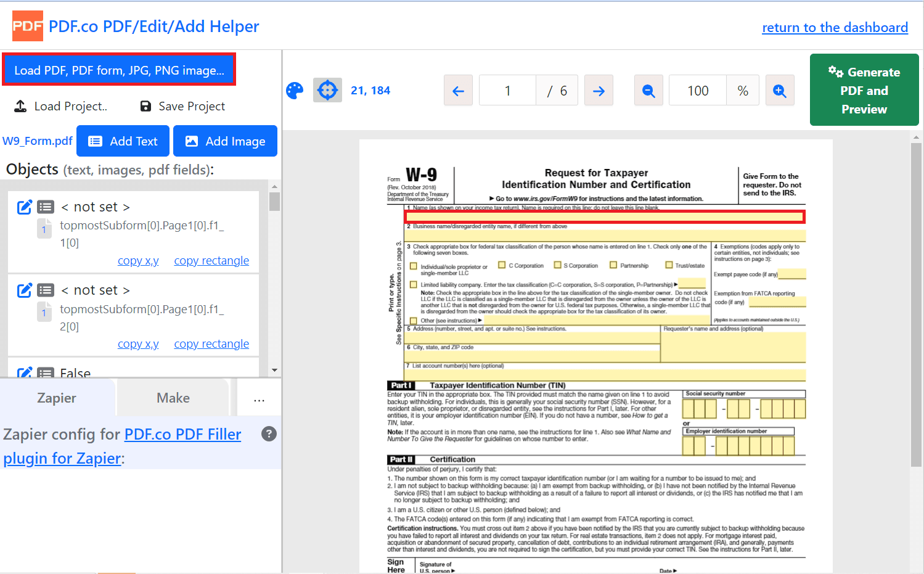Image resolution: width=924 pixels, height=574 pixels.
Task: Switch to the Make tab
Action: (173, 398)
